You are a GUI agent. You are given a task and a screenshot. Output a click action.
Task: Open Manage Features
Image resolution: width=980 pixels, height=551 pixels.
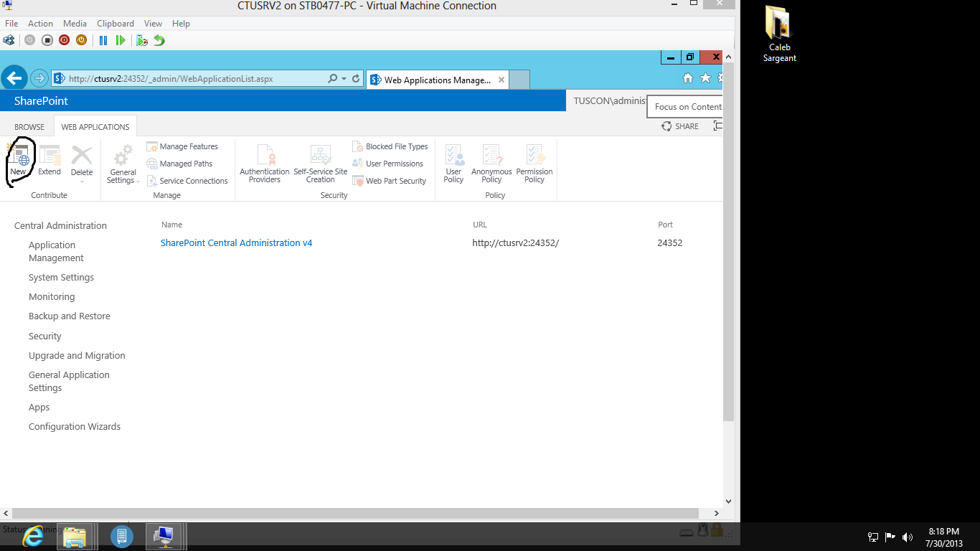[x=182, y=146]
